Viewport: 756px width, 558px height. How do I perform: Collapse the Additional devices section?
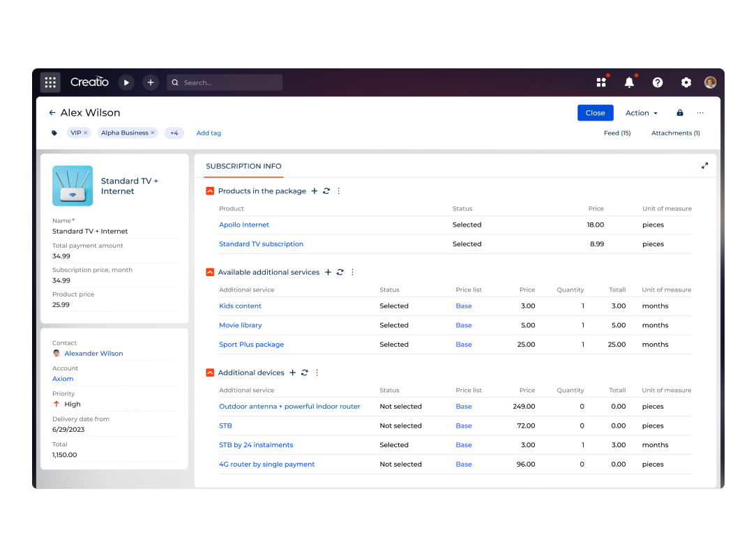(209, 372)
